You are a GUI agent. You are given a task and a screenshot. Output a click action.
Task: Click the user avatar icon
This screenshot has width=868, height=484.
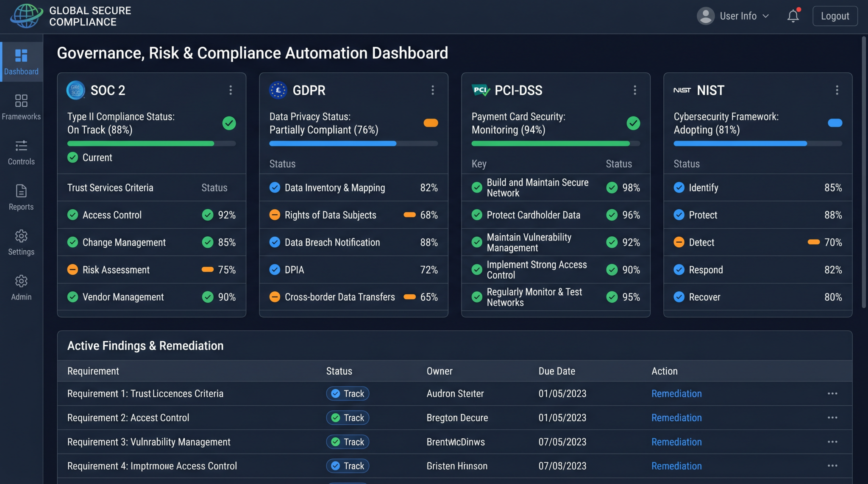(706, 16)
